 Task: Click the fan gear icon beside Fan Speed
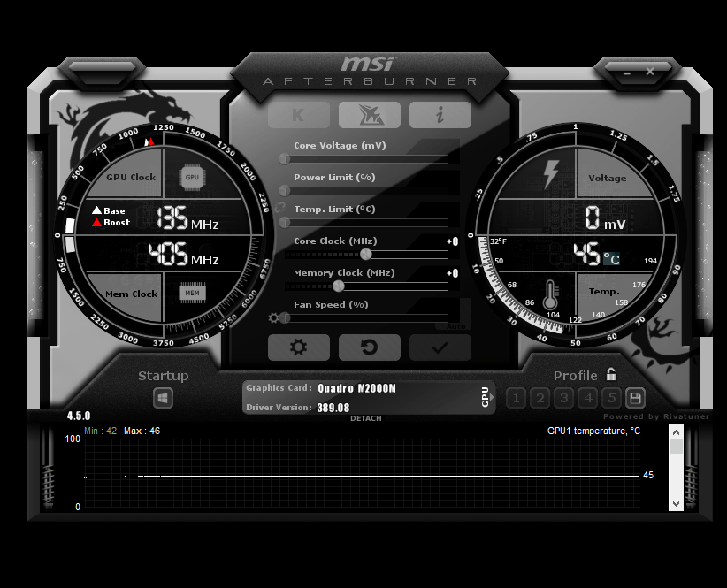(x=273, y=317)
